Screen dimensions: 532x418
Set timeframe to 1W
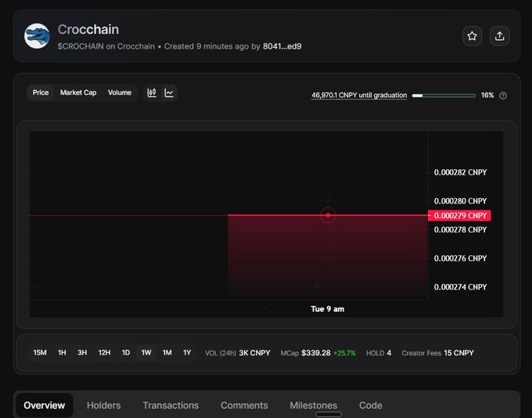[146, 353]
